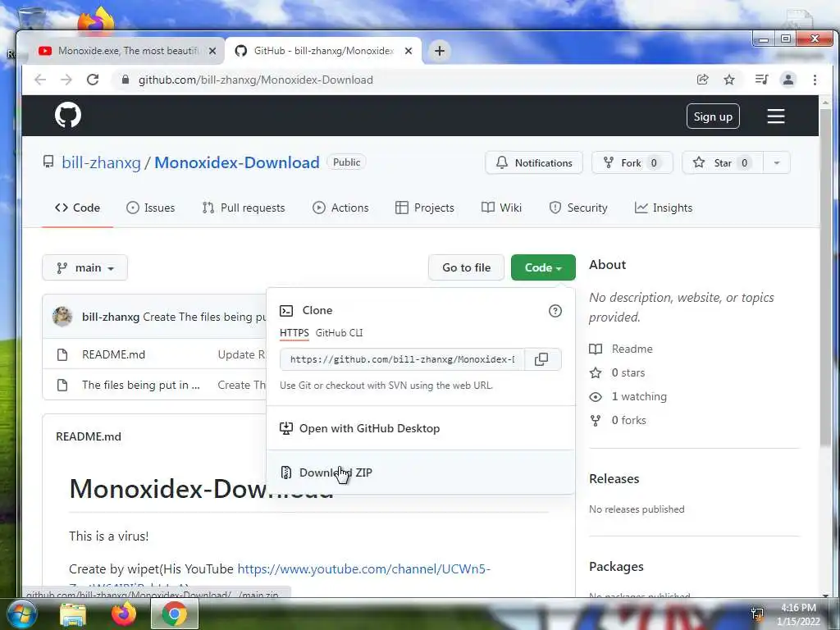Open the Projects tab
The height and width of the screenshot is (630, 840).
(425, 208)
